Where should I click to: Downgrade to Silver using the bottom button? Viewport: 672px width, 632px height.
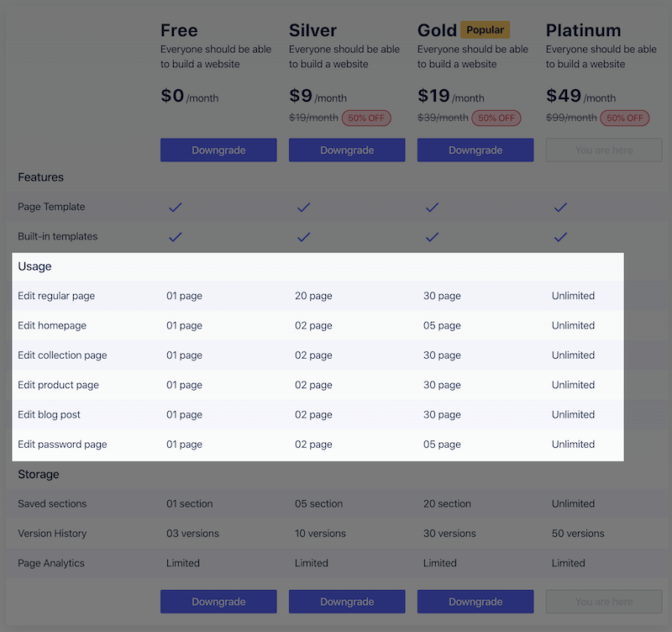tap(347, 602)
